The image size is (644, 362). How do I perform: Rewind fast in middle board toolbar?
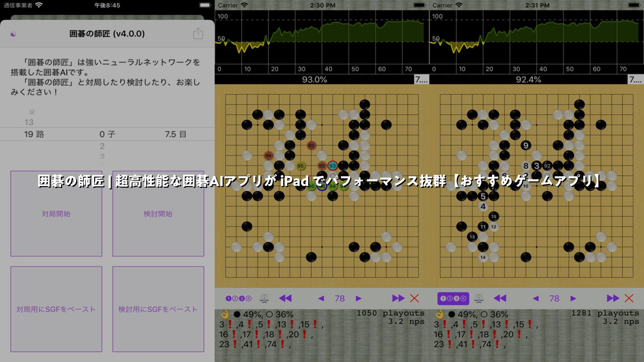[x=285, y=298]
